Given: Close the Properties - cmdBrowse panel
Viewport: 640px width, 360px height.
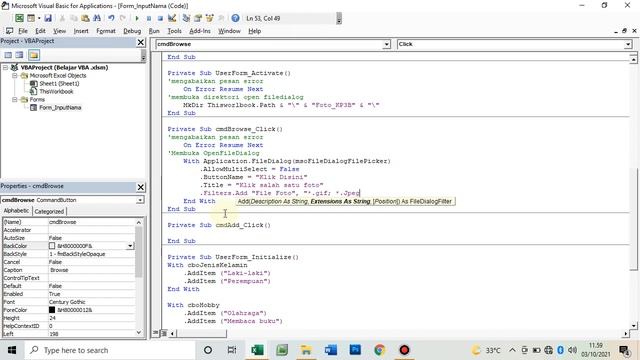Looking at the screenshot, I should tap(140, 187).
